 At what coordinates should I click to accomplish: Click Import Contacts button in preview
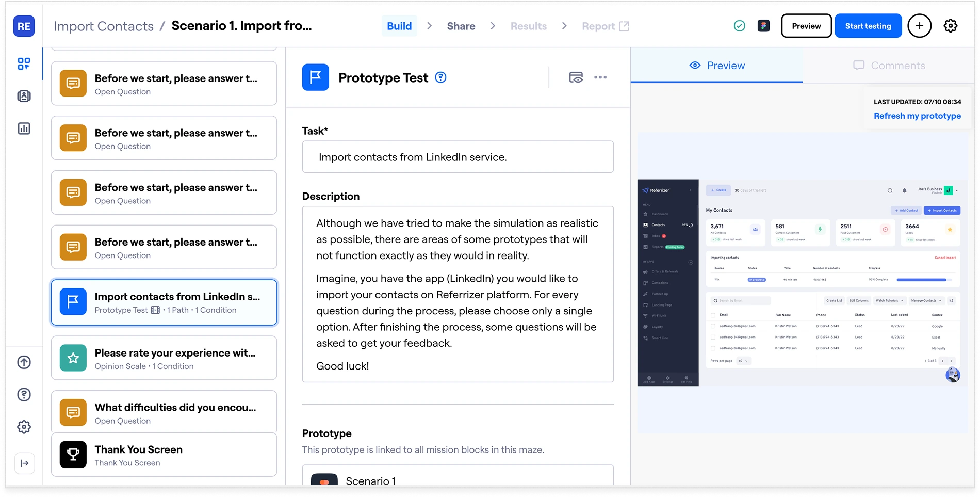[x=942, y=210]
